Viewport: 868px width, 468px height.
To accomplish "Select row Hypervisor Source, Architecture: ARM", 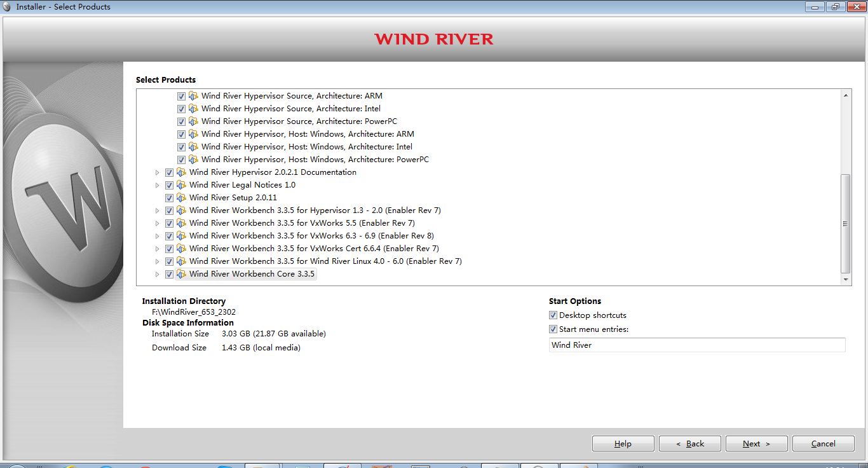I will (292, 96).
